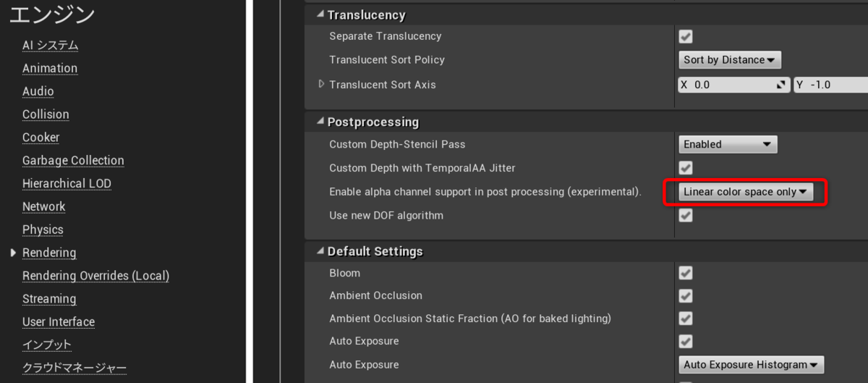868x383 pixels.
Task: Click the arrow beside Rendering category
Action: tap(13, 253)
